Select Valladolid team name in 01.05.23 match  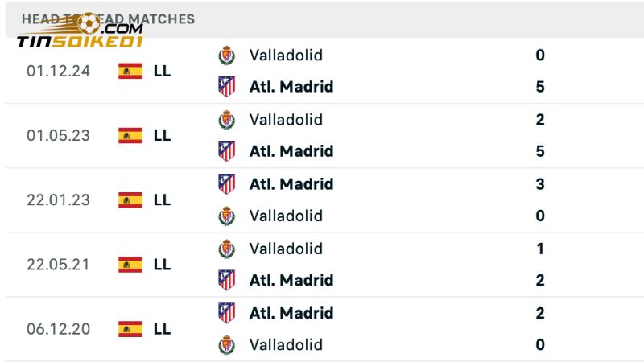286,119
